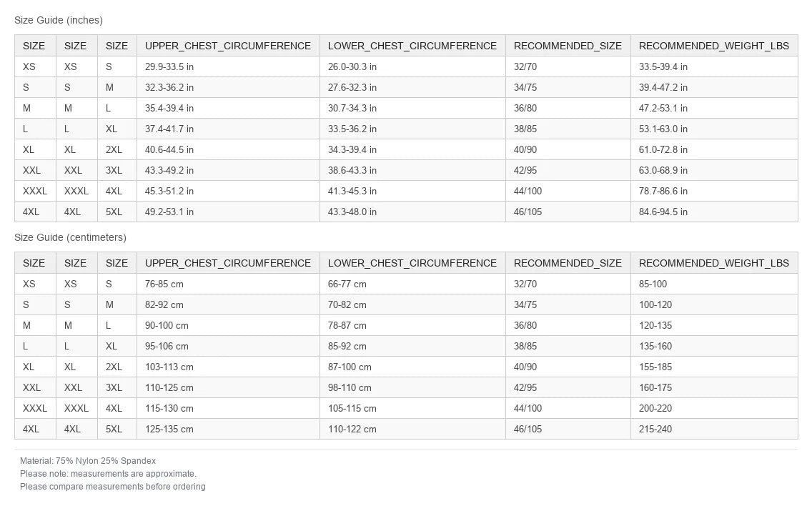Select the RECOMMENDED_WEIGHT_LBS header in the inches table
812x516 pixels.
714,46
